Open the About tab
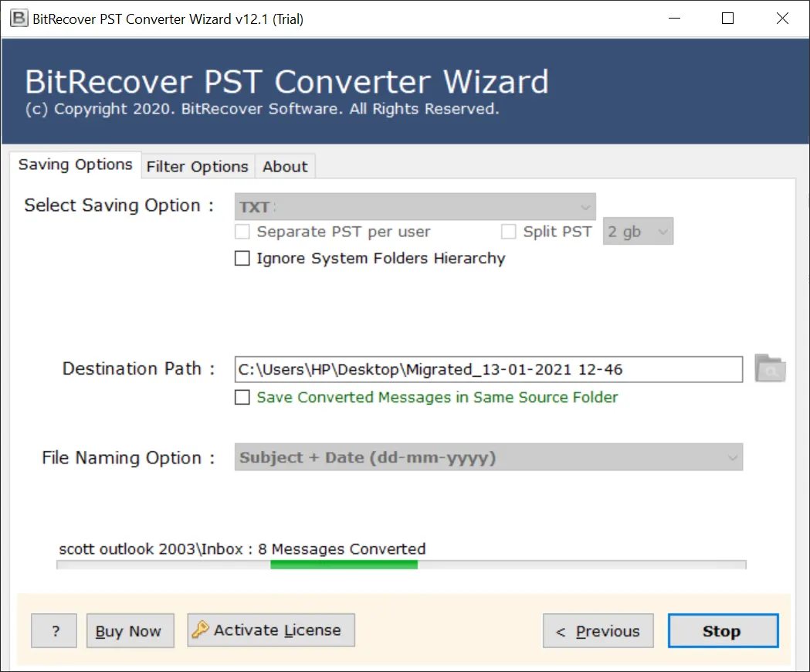This screenshot has width=810, height=672. pos(285,167)
